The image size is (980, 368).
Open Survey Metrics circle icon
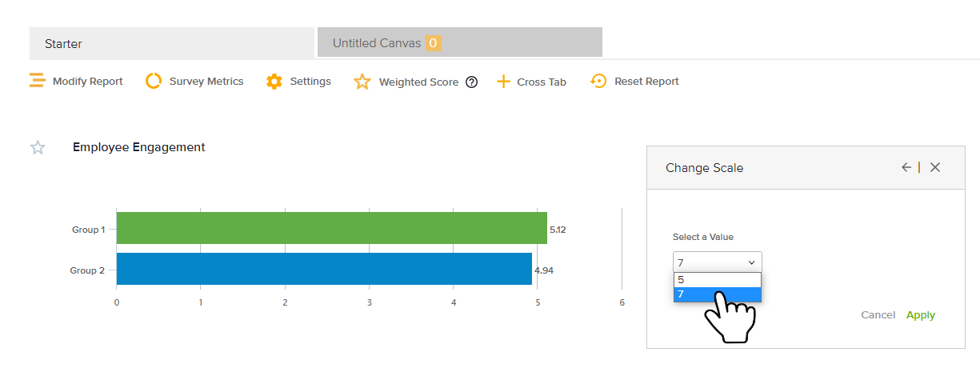pyautogui.click(x=154, y=81)
